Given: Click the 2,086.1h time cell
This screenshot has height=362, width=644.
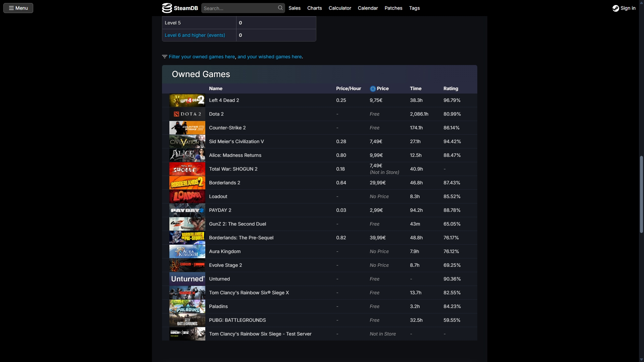Looking at the screenshot, I should tap(419, 114).
